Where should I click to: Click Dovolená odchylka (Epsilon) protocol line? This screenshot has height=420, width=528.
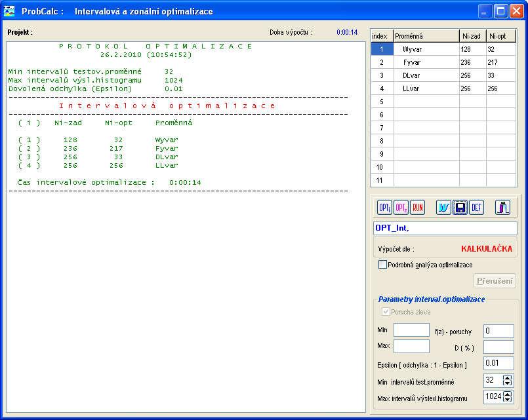(96, 88)
